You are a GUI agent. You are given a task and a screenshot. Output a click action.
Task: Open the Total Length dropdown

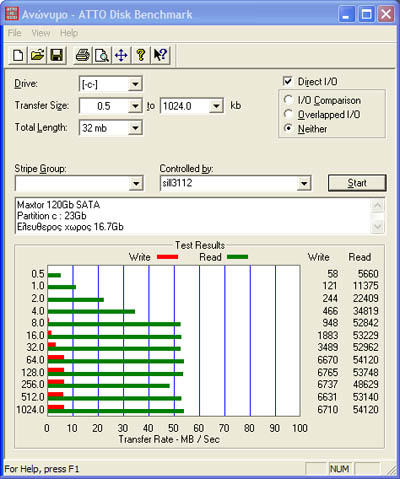click(135, 128)
